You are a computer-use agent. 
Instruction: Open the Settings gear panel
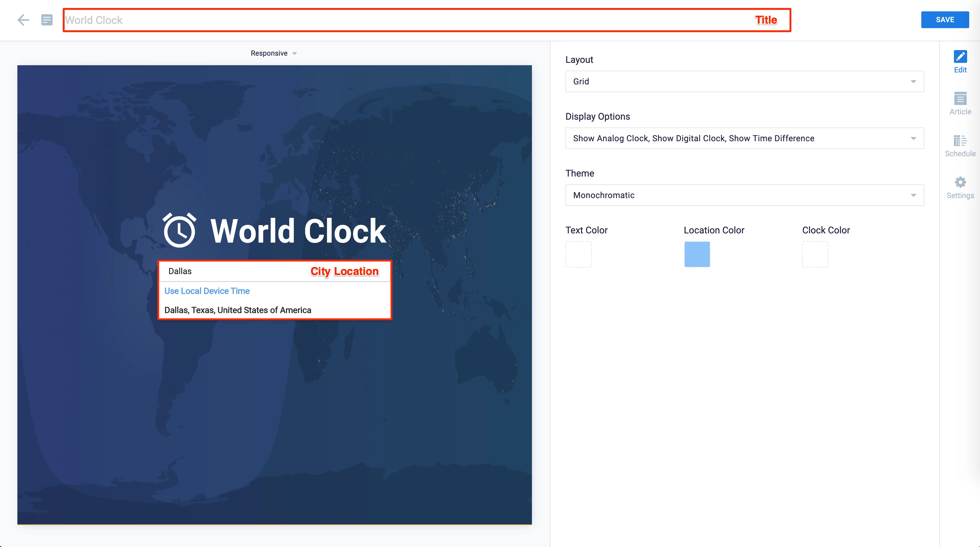pyautogui.click(x=960, y=187)
